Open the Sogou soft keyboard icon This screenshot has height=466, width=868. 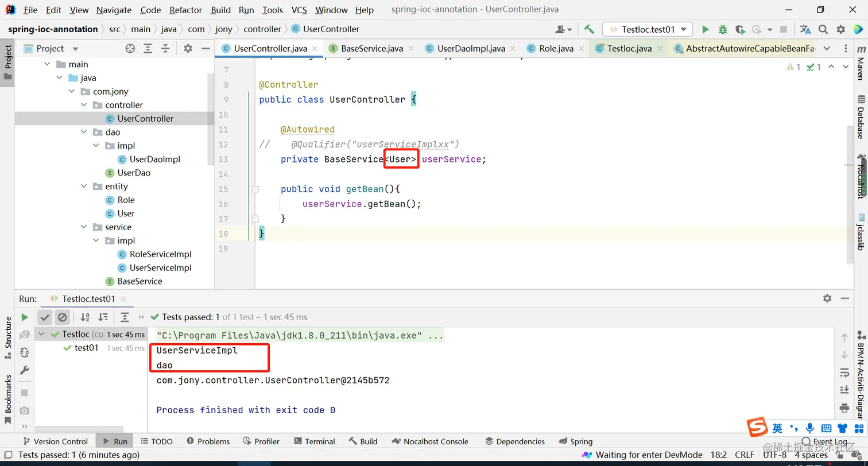(x=826, y=428)
